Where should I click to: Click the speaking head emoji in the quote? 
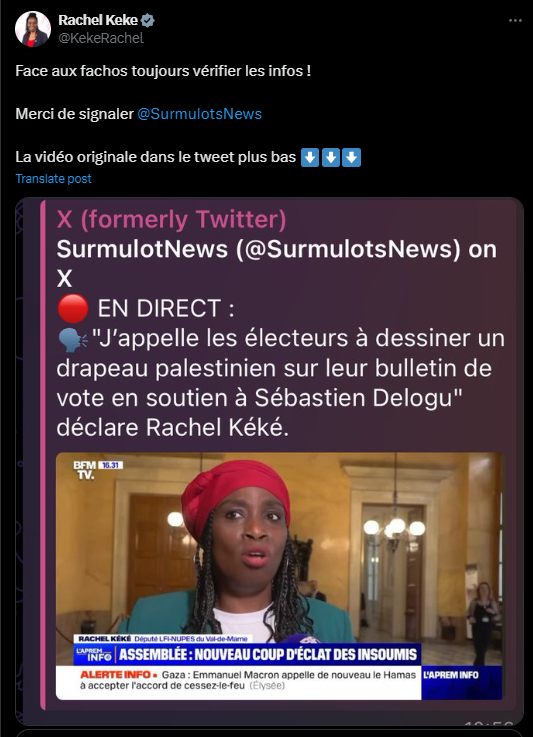[72, 339]
